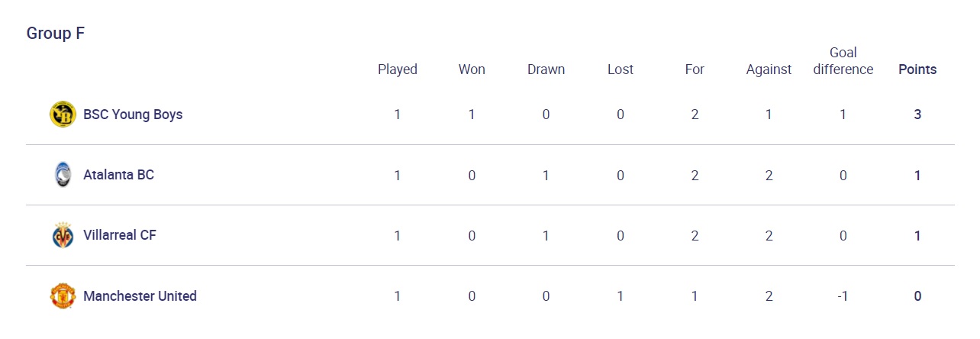Click the Goal difference column header
The width and height of the screenshot is (980, 339).
pyautogui.click(x=843, y=61)
